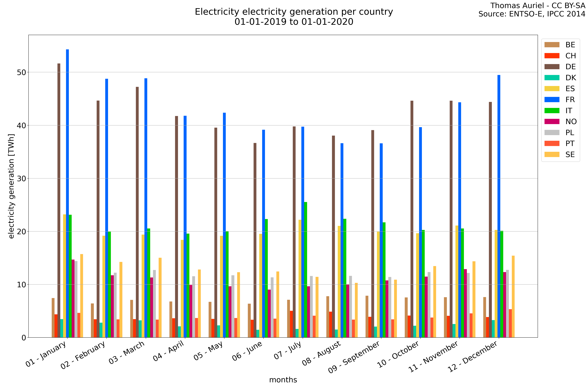This screenshot has height=392, width=588.
Task: Click the CH red legend swatch
Action: (x=552, y=56)
